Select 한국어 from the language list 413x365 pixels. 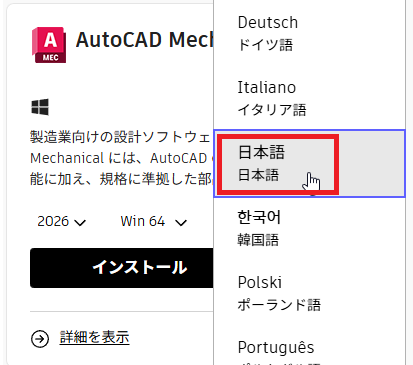[x=309, y=228]
